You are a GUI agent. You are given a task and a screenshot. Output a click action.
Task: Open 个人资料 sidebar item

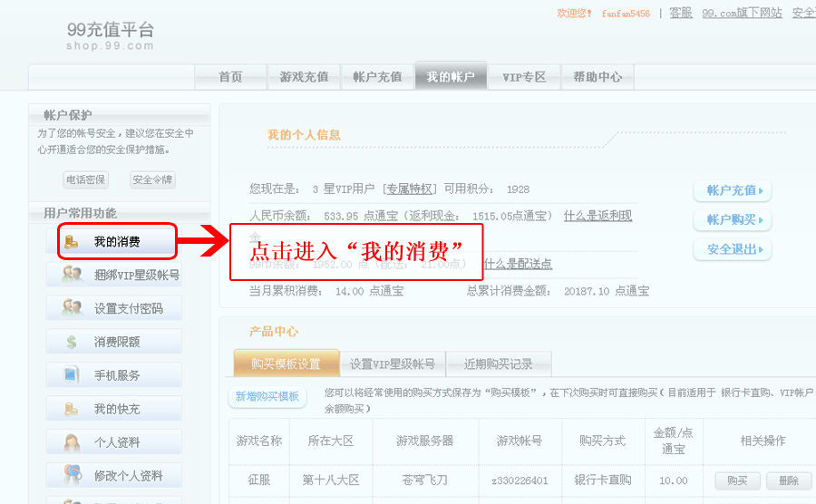pos(114,442)
